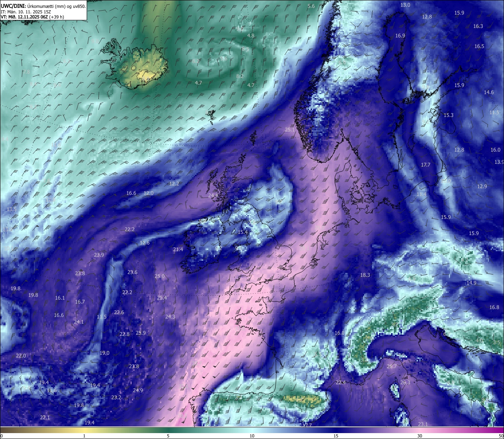Click the 4.8 value northeast of Iceland
Viewport: 504px width, 439px height.
250,35
